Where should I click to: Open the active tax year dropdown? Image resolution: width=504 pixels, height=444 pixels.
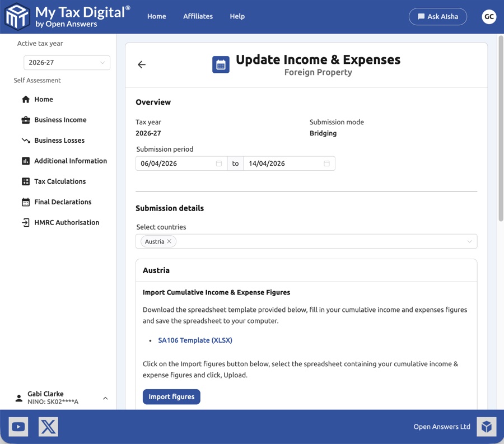66,63
